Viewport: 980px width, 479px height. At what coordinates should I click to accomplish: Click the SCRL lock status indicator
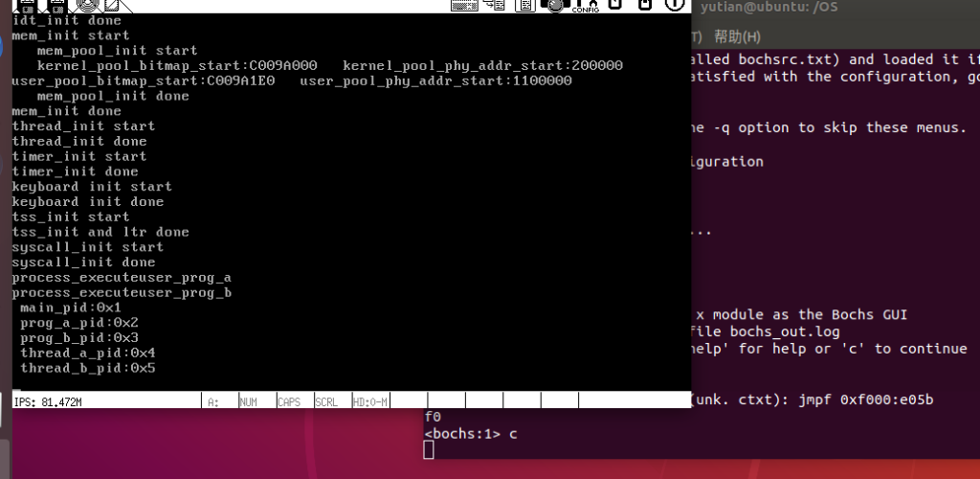pos(326,401)
